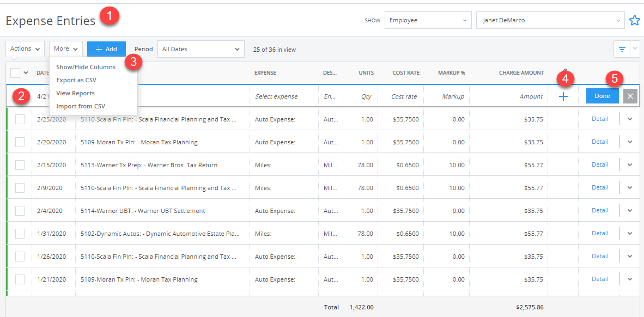Select Export as CSV

tap(76, 80)
